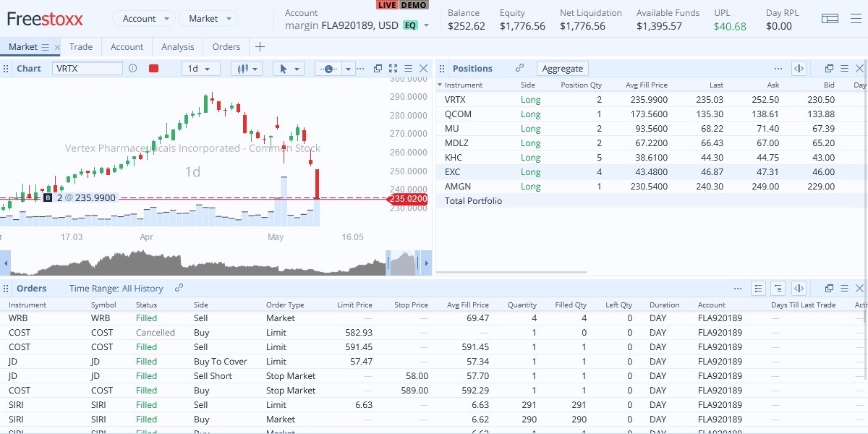Switch to the Analysis tab

[x=178, y=47]
